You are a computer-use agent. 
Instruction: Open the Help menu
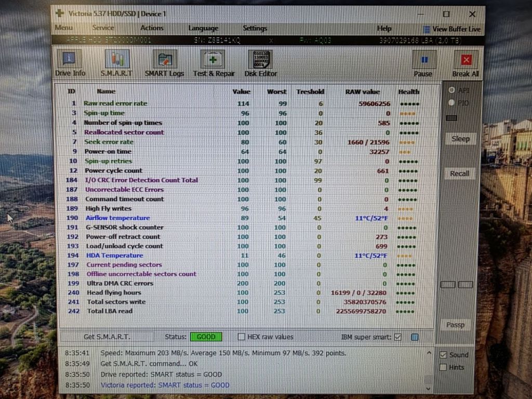pos(384,29)
